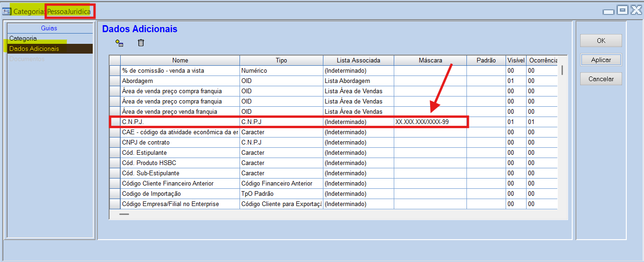Click the 'Código Financeiro Anterior' type cell
The height and width of the screenshot is (262, 644).
[x=281, y=183]
